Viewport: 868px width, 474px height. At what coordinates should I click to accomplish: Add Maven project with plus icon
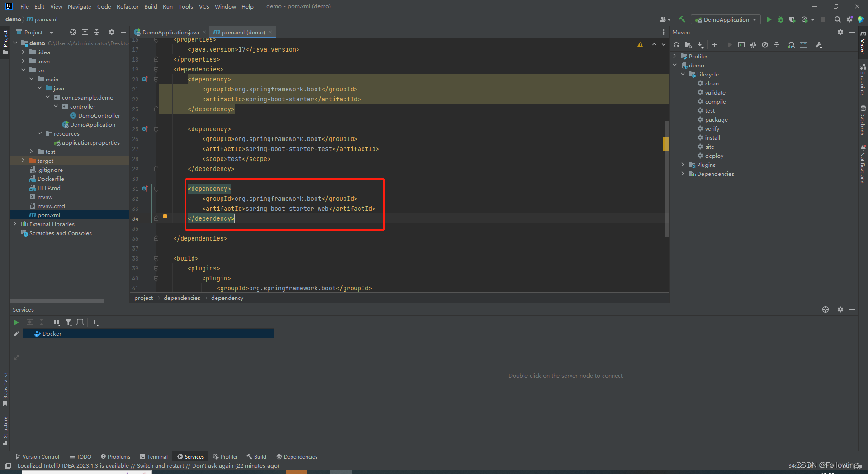coord(715,45)
